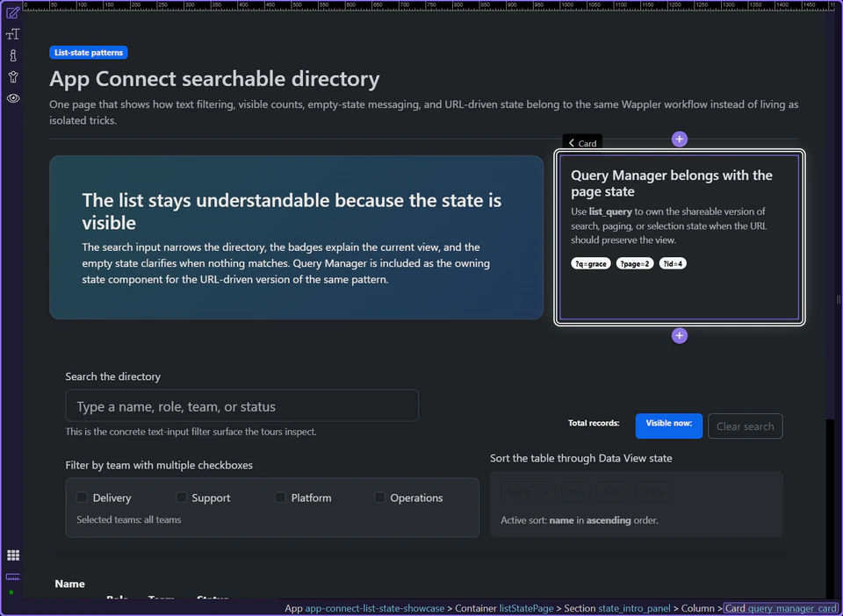The width and height of the screenshot is (843, 616).
Task: Select the ?id=4 badge
Action: (x=673, y=264)
